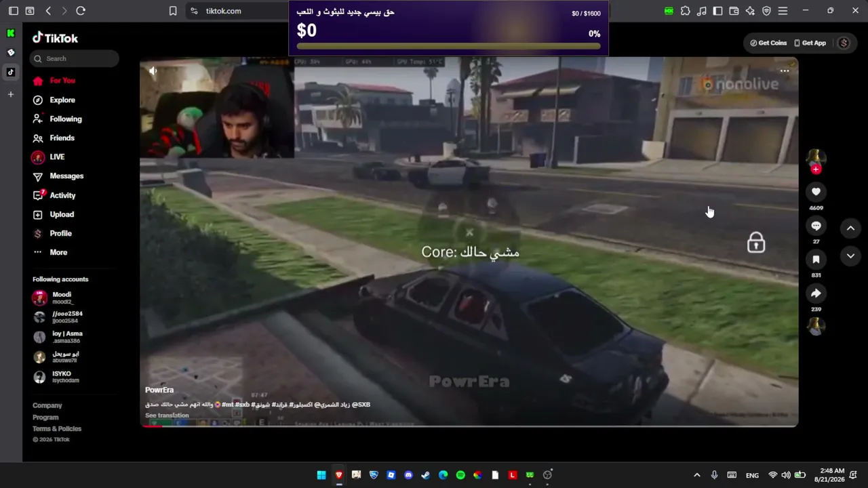The image size is (868, 488).
Task: Open the video comments
Action: (816, 226)
